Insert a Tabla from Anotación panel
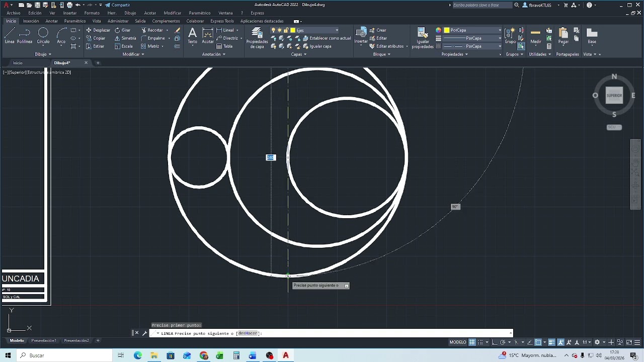Screen dimensions: 644x362 224,46
